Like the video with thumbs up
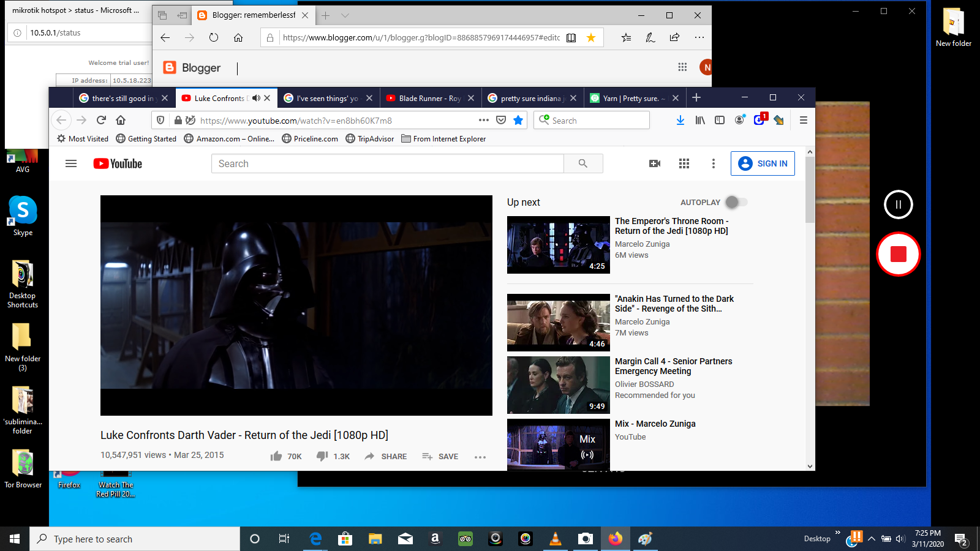The width and height of the screenshot is (980, 551). click(x=276, y=456)
